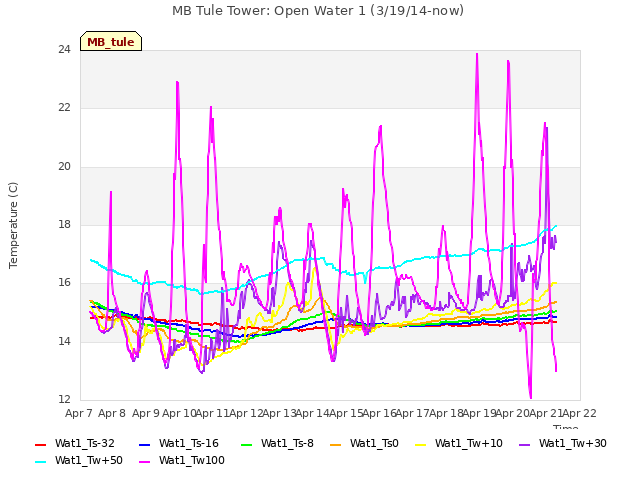
Task: Click the magenta dip to 12 near Apr 20
Action: [x=531, y=397]
